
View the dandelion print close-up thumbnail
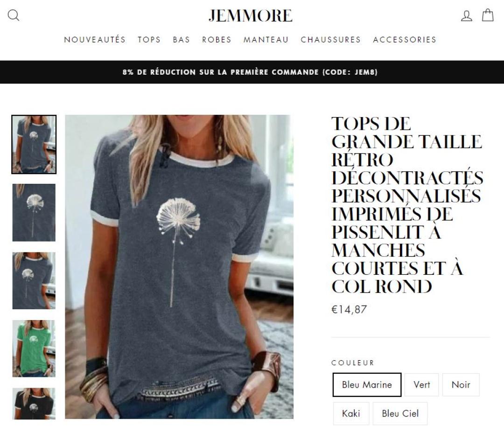click(x=34, y=212)
